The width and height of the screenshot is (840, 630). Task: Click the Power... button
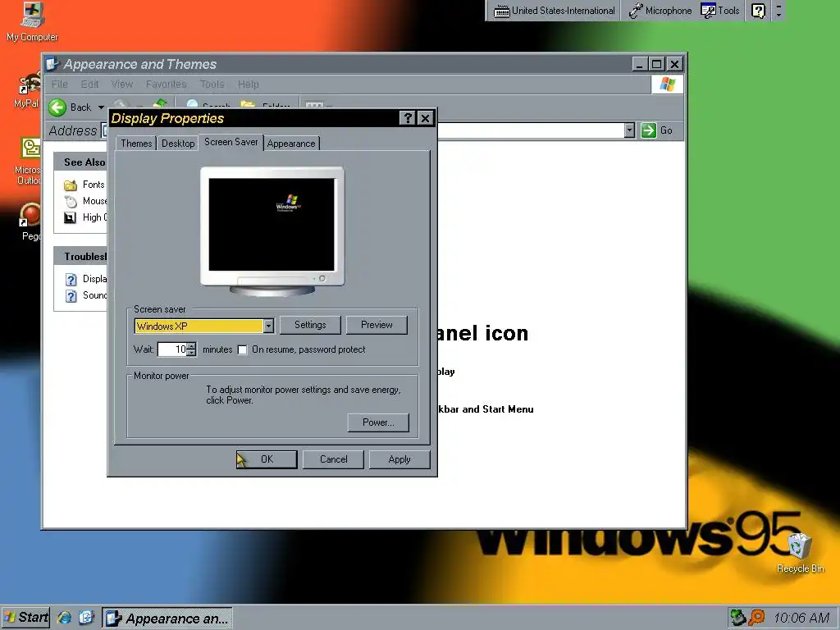tap(378, 422)
